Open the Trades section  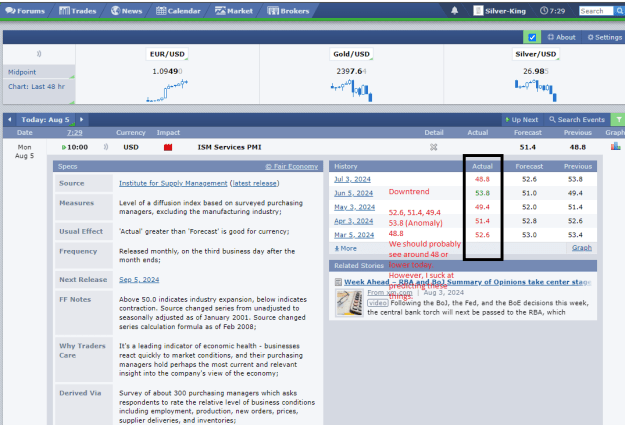pyautogui.click(x=78, y=11)
